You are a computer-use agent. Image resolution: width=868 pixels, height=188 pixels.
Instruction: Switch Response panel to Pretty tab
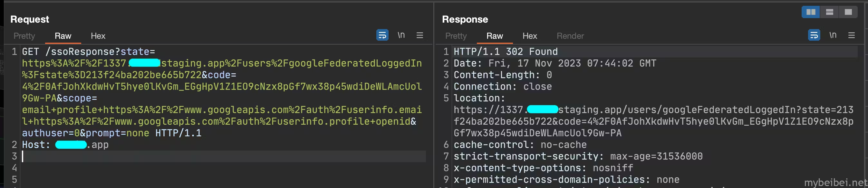point(456,36)
